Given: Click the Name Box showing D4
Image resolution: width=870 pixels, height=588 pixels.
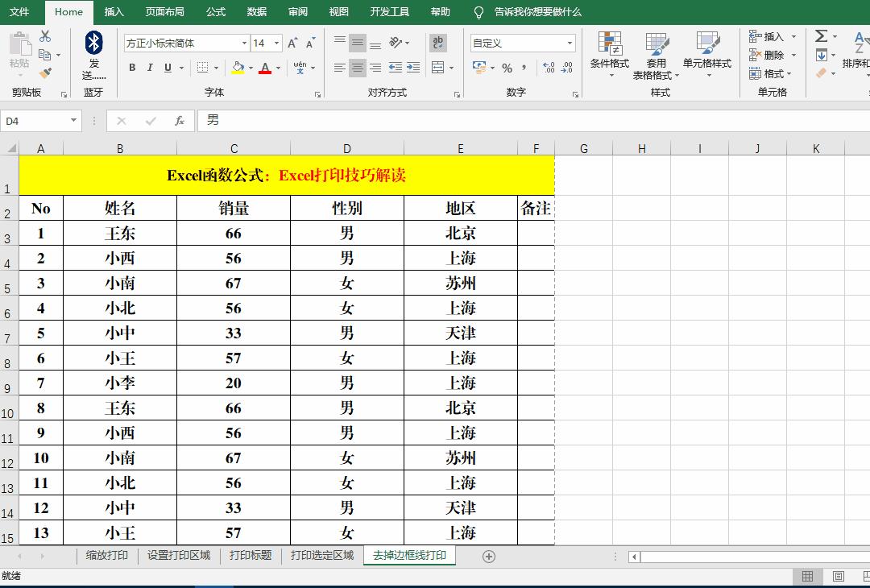Looking at the screenshot, I should click(36, 119).
